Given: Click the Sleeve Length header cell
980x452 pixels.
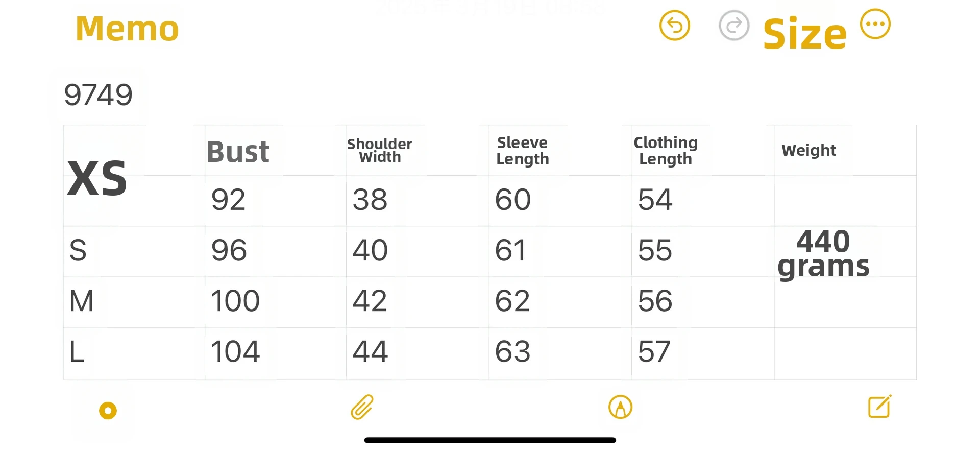Looking at the screenshot, I should point(522,151).
